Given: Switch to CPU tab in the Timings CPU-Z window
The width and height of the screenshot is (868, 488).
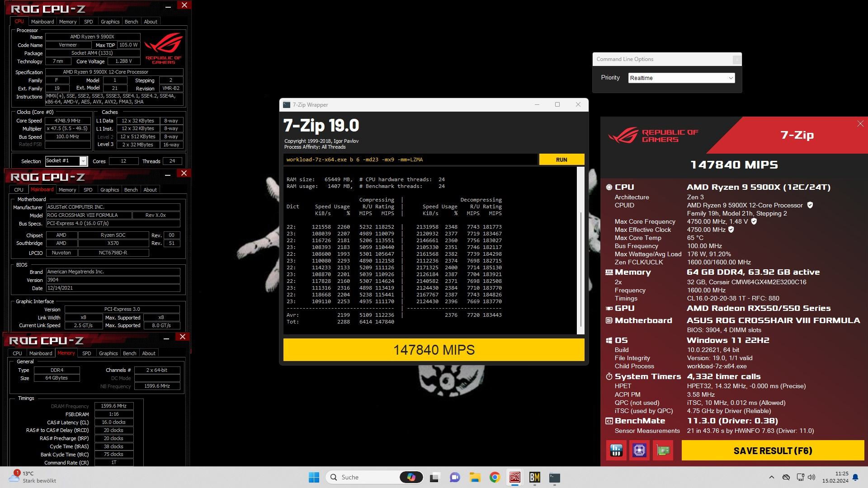Looking at the screenshot, I should 17,353.
